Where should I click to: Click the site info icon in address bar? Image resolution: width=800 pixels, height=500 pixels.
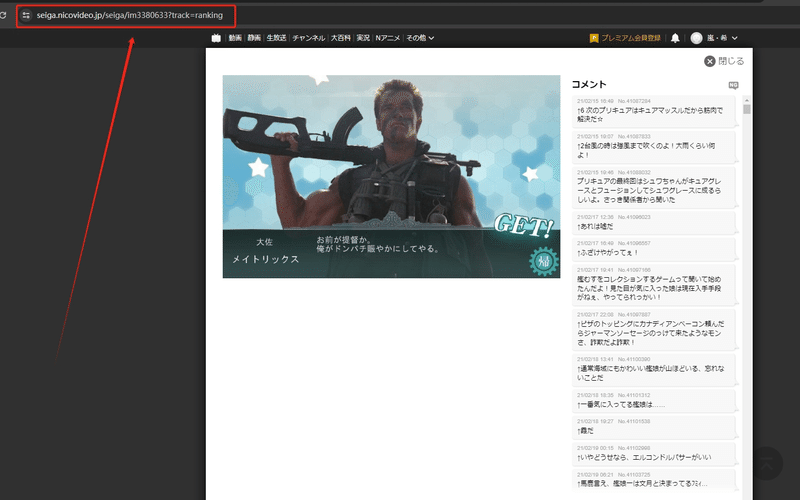(x=26, y=15)
